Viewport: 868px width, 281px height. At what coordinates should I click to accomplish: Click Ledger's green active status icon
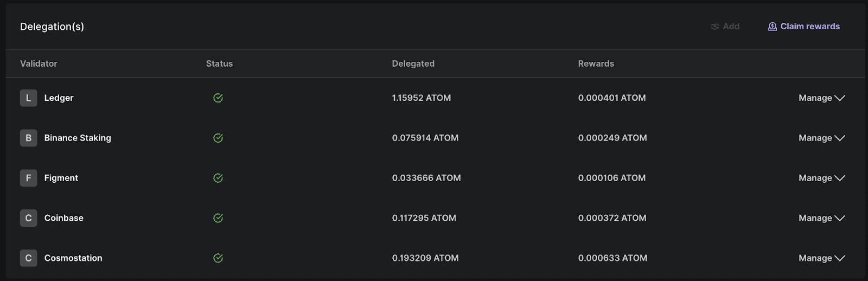pyautogui.click(x=218, y=98)
